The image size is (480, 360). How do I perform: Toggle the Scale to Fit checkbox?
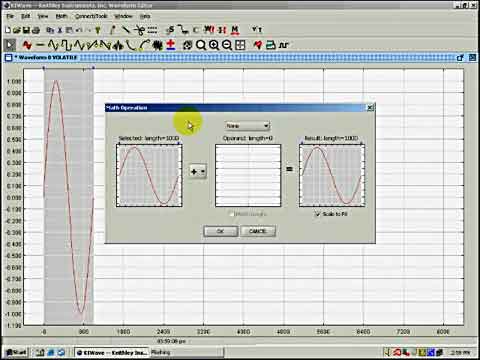pyautogui.click(x=317, y=214)
